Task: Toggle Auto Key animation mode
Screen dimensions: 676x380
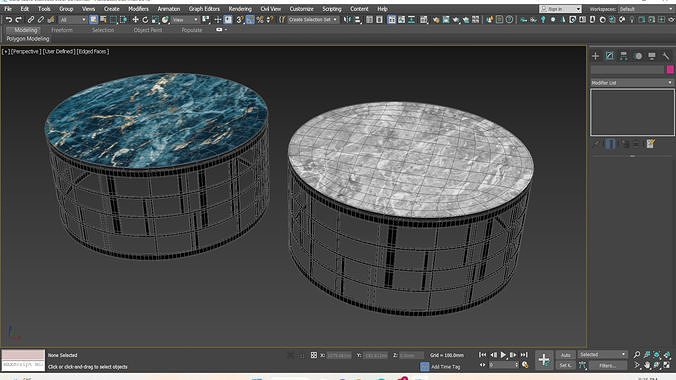Action: 565,355
